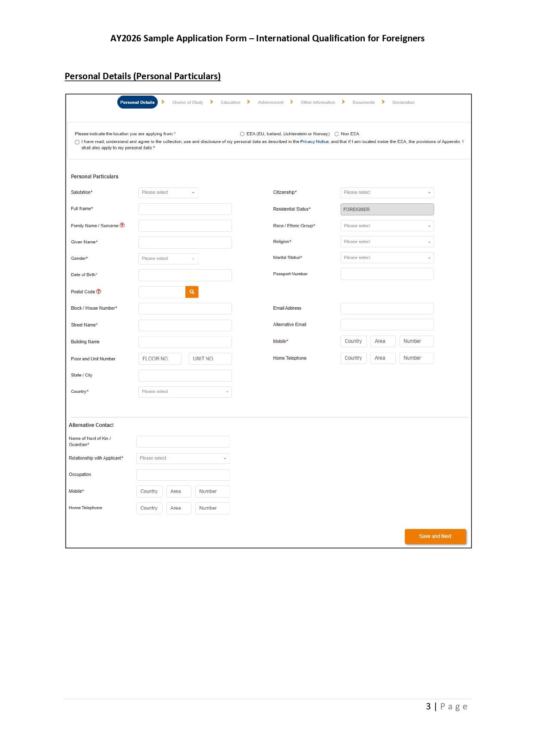Click into the Full Name field
The height and width of the screenshot is (756, 535).
[x=185, y=209]
